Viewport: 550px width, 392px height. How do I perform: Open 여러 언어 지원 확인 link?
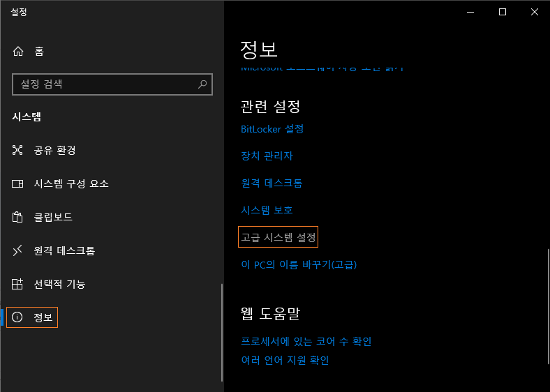click(285, 360)
